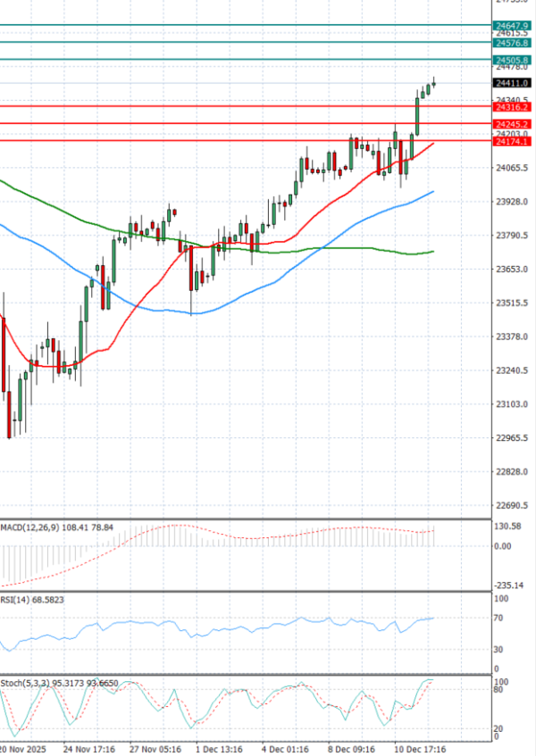The image size is (536, 756).
Task: Select the 24576.8 resistance level tag
Action: click(x=512, y=42)
